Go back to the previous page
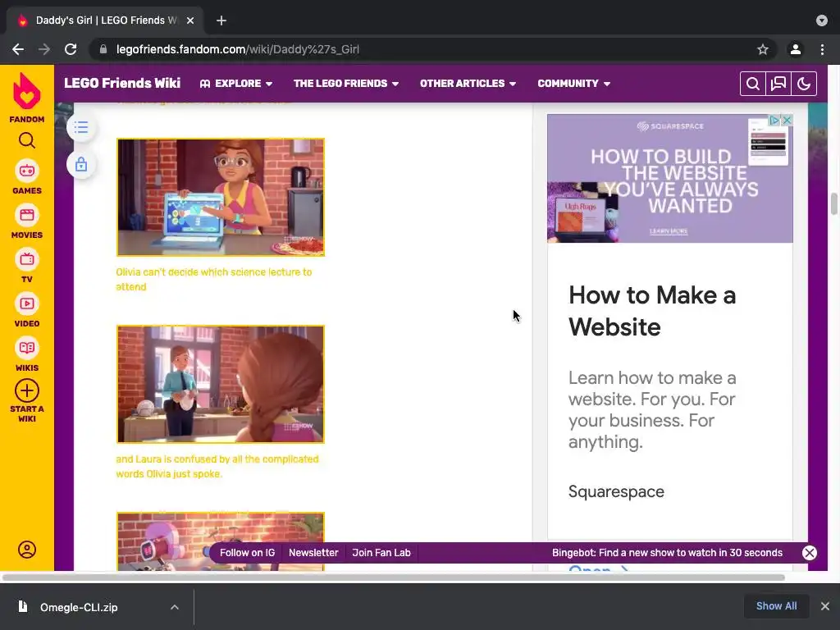840x630 pixels. point(18,49)
